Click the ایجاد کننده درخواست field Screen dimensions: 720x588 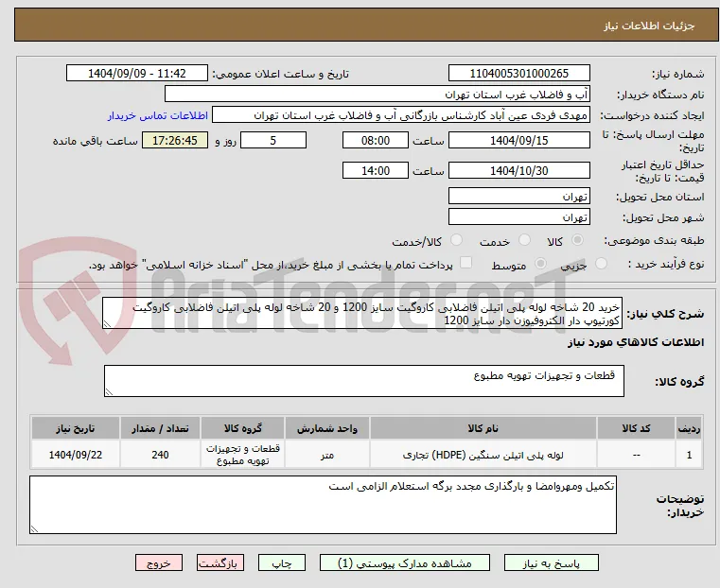pos(401,115)
